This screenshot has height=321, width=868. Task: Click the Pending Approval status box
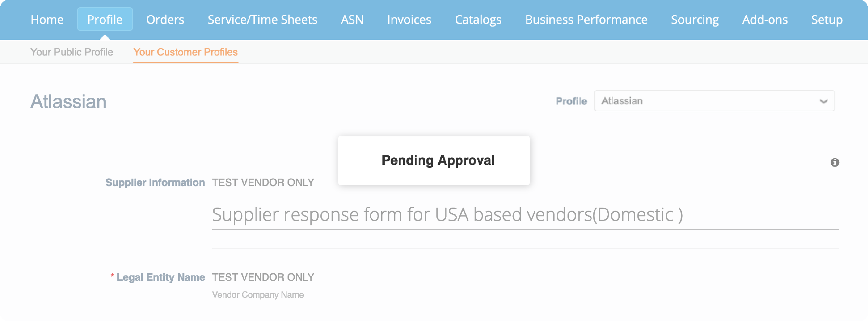434,160
